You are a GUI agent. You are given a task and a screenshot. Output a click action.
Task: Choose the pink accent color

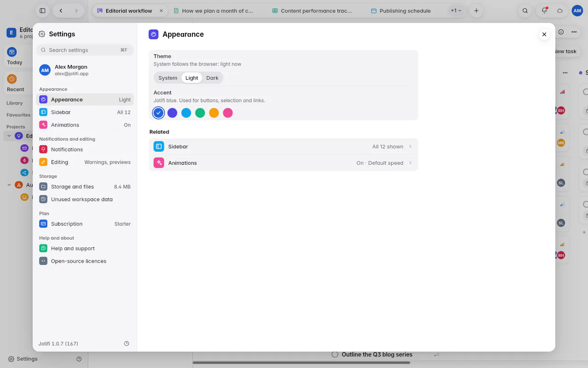click(x=228, y=113)
